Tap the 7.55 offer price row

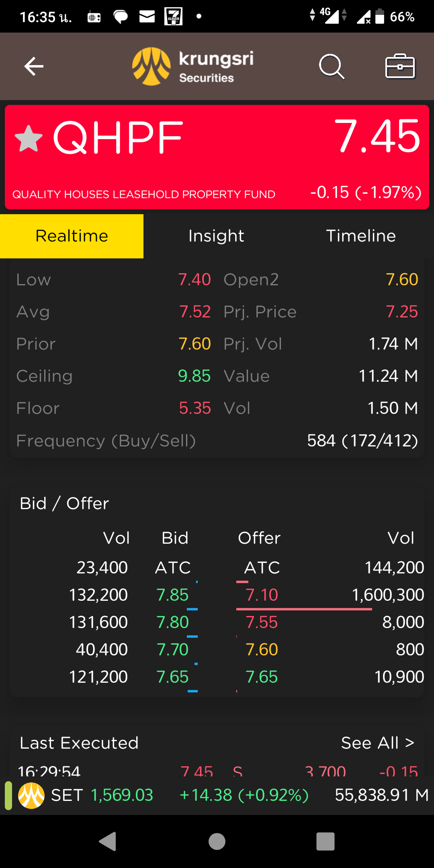[x=262, y=622]
